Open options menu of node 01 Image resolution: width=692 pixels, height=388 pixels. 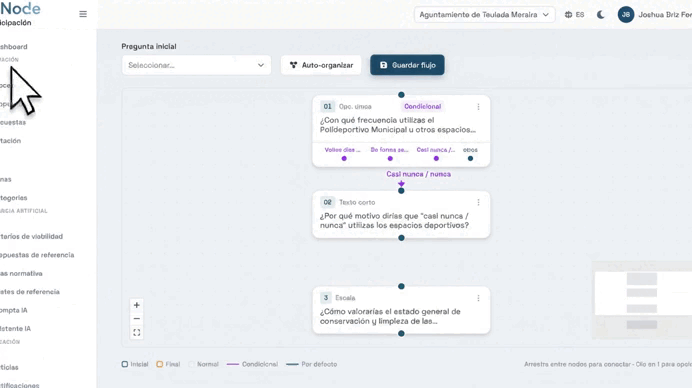(x=478, y=107)
